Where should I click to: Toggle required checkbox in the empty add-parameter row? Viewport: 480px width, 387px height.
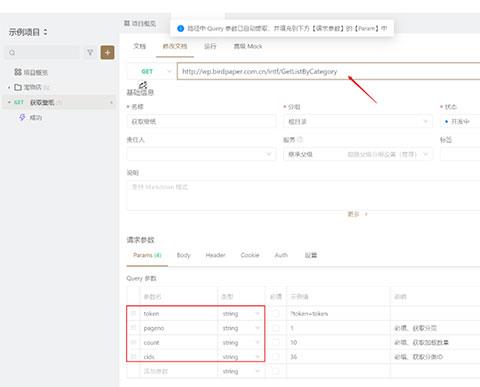point(276,371)
